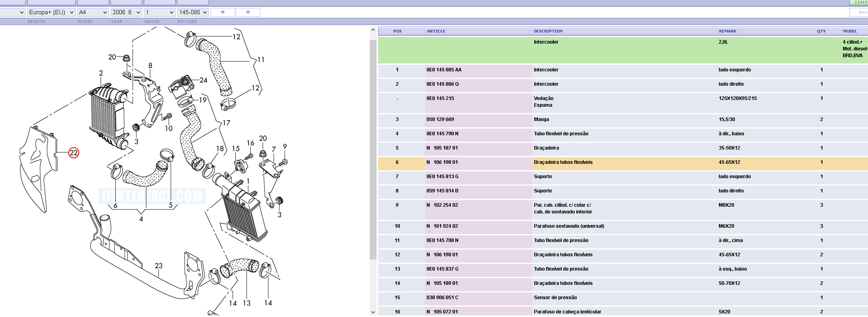Click the POS column header

pyautogui.click(x=398, y=31)
